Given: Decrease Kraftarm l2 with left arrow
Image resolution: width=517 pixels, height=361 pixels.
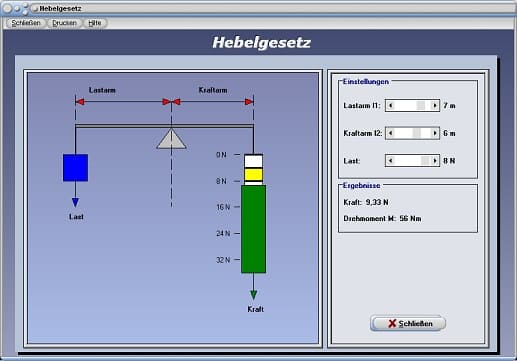Looking at the screenshot, I should click(391, 133).
